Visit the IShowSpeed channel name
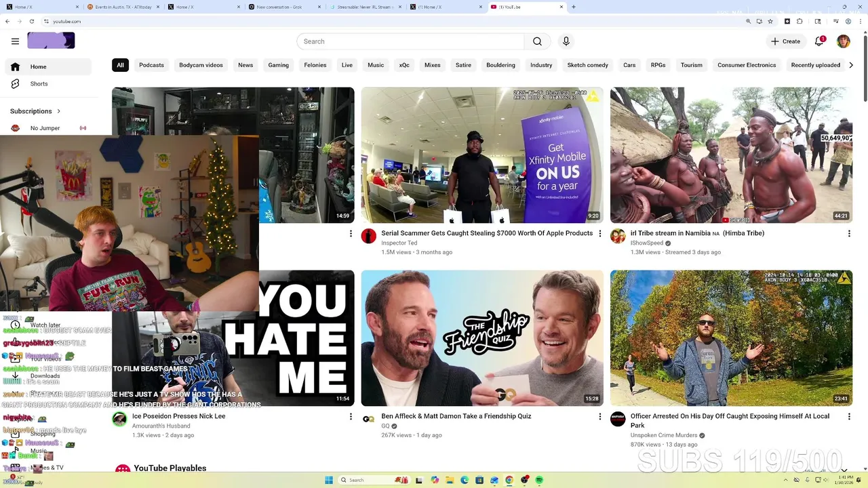Image resolution: width=868 pixels, height=488 pixels. pos(647,243)
